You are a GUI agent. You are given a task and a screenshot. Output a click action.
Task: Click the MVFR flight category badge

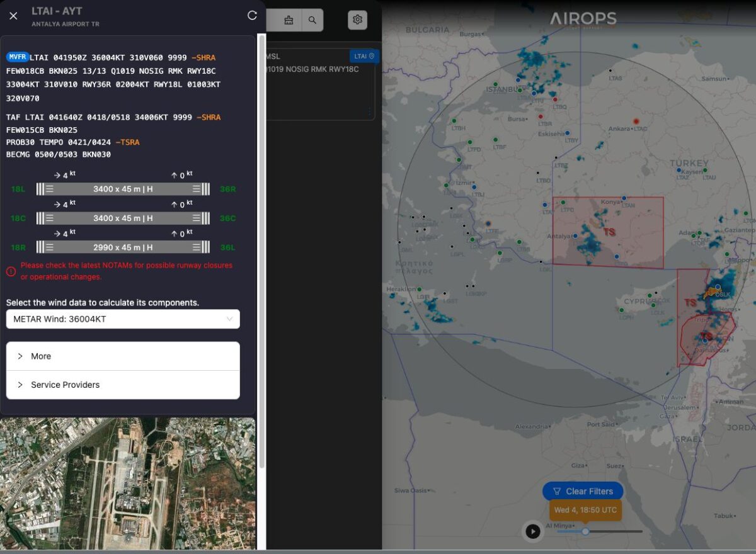(x=18, y=57)
